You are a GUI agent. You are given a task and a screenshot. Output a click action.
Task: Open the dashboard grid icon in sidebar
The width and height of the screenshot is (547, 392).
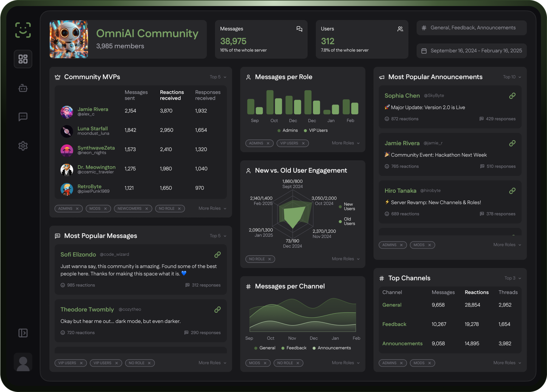click(x=23, y=59)
